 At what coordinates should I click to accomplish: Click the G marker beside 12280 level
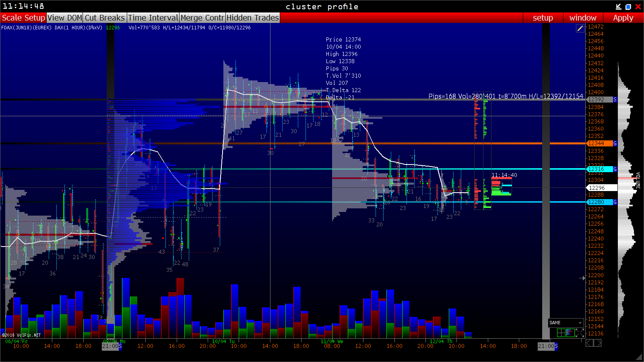pos(615,202)
